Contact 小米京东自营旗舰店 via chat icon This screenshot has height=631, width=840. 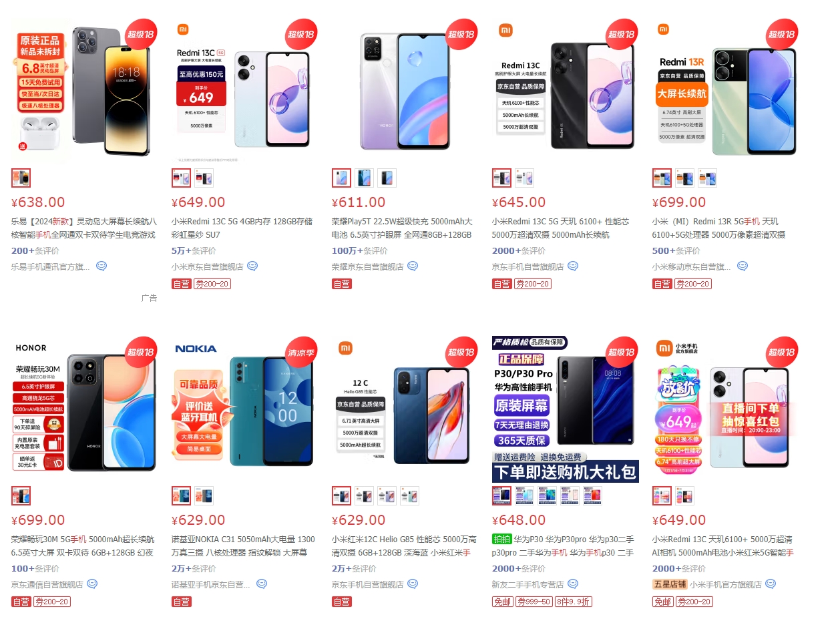[252, 266]
